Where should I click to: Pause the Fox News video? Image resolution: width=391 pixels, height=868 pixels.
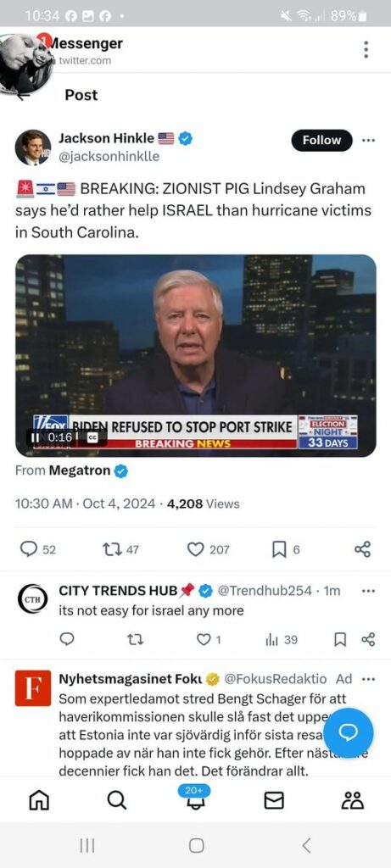[36, 437]
